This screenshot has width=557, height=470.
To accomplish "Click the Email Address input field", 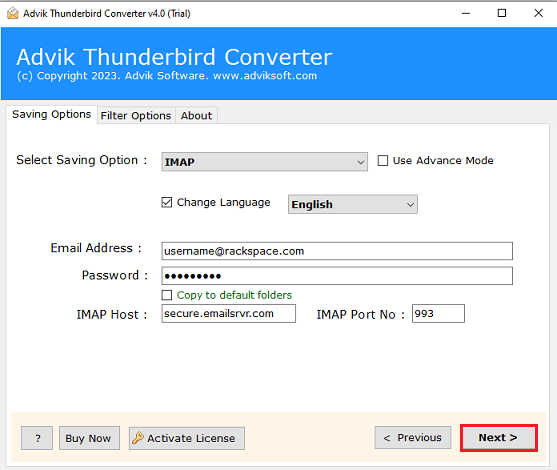I will [337, 251].
